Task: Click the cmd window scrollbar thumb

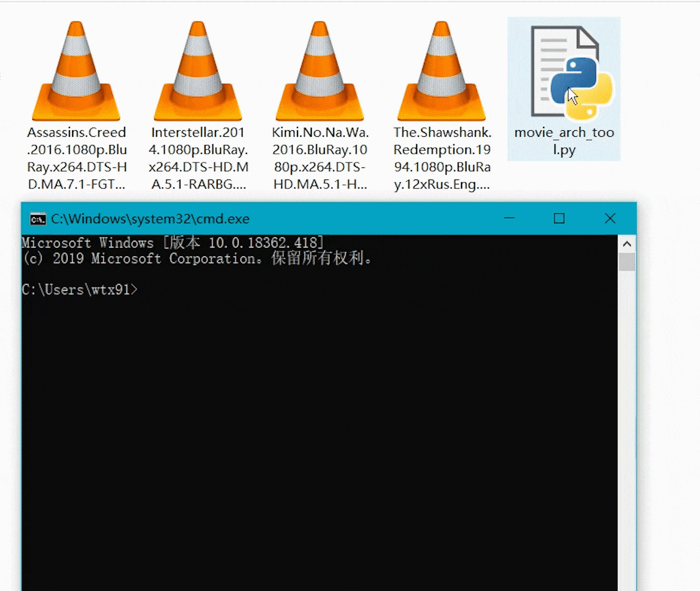Action: (x=627, y=262)
